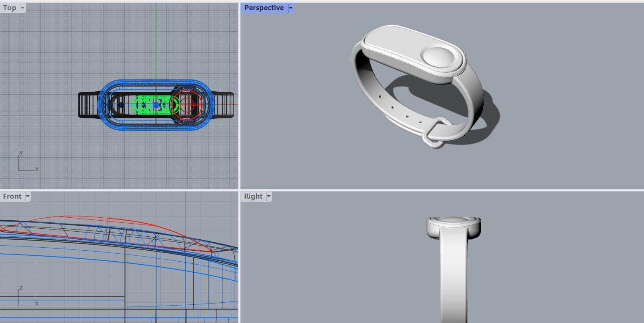Activate the Right viewport title

[253, 197]
